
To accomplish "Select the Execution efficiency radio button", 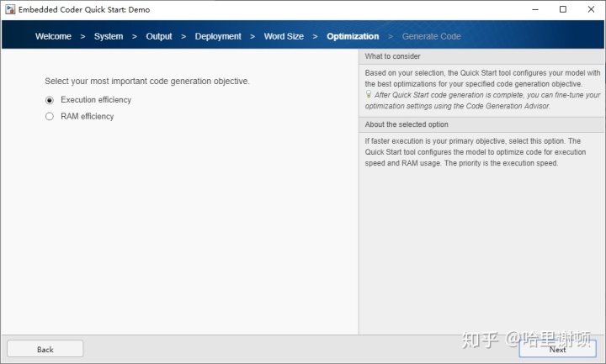I will (50, 100).
